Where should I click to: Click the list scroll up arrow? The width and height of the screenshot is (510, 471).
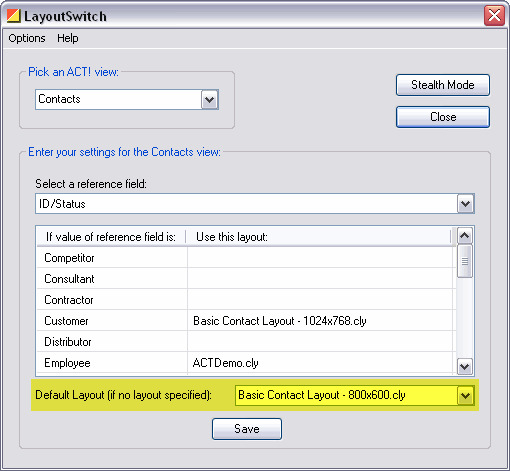click(465, 236)
